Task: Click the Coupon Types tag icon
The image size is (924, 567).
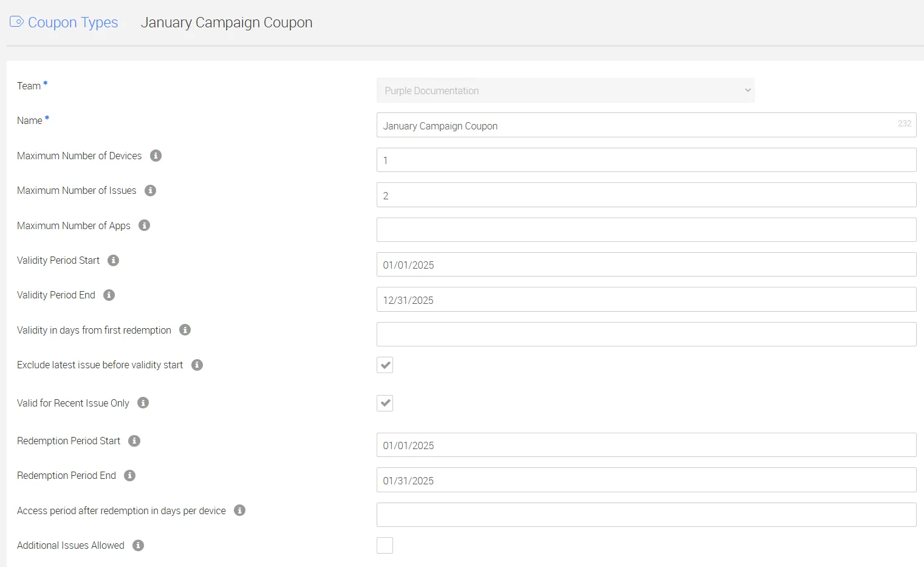Action: pyautogui.click(x=16, y=22)
